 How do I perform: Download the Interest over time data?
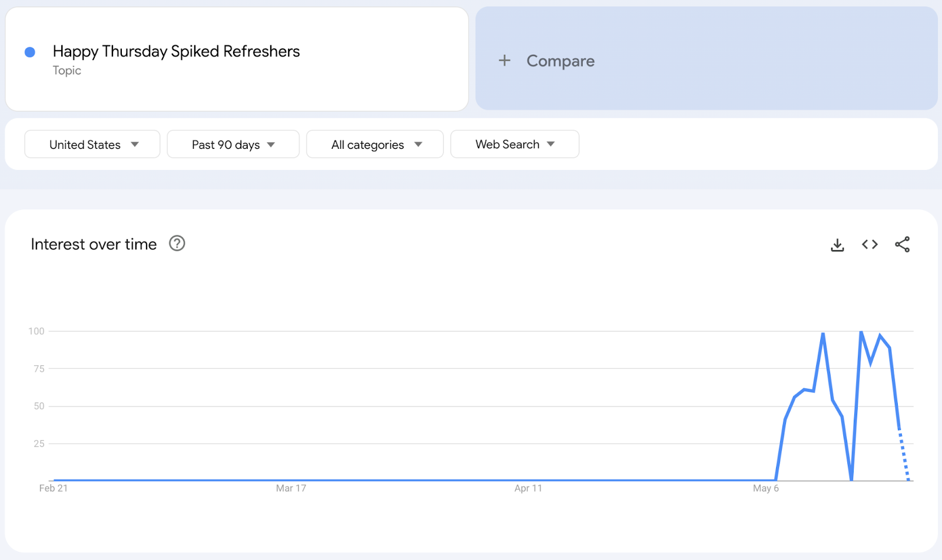tap(837, 245)
